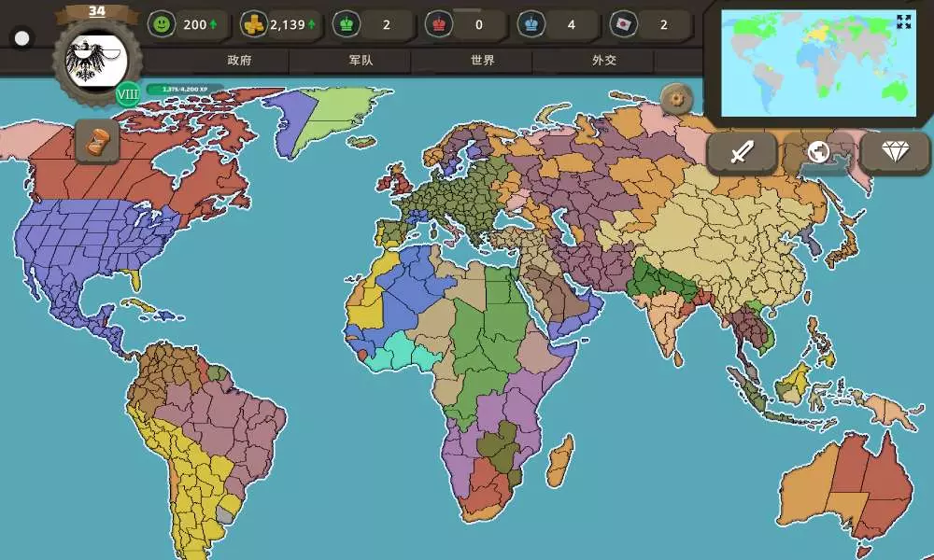934x560 pixels.
Task: Select the red crown counter
Action: point(437,25)
